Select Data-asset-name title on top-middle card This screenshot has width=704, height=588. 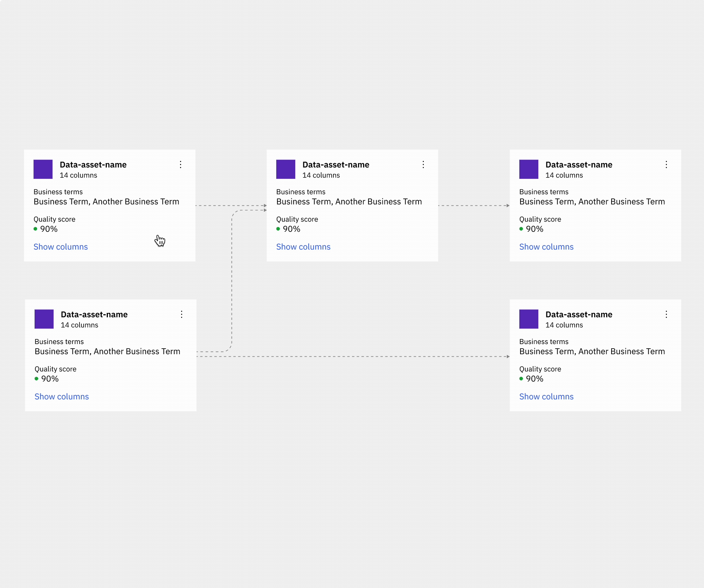336,164
